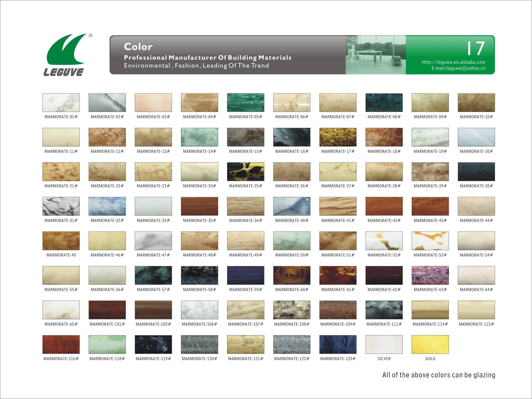Click the leguwe.en.alibaba.com web address

[x=453, y=62]
